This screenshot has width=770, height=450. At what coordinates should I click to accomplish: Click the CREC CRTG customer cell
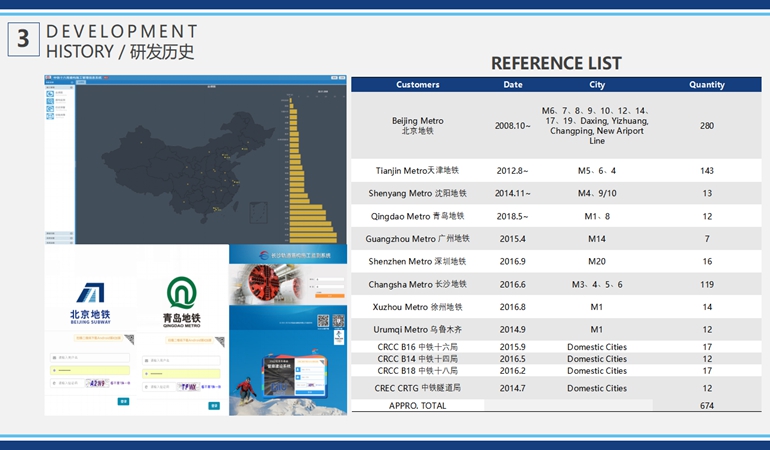417,388
